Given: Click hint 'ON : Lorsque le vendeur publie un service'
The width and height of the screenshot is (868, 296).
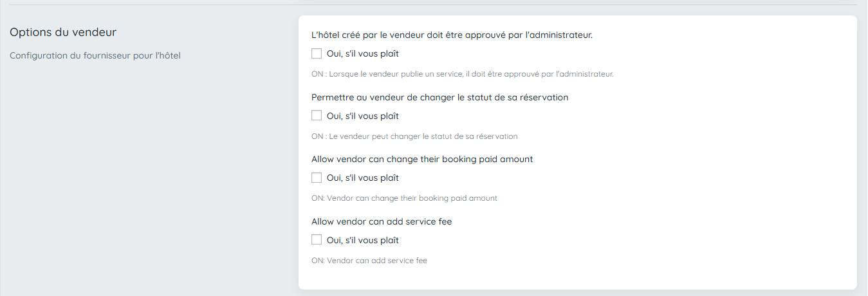Looking at the screenshot, I should click(x=462, y=74).
